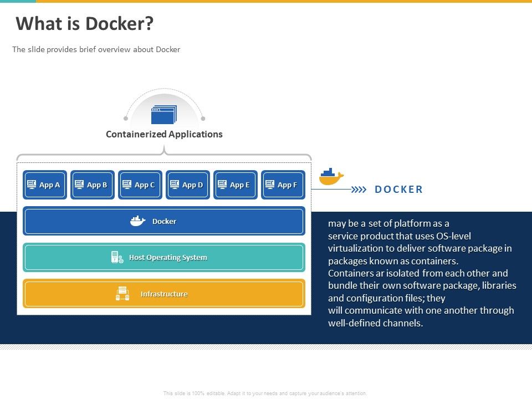Select the yellow Docker whale logo
The height and width of the screenshot is (399, 532).
point(331,176)
